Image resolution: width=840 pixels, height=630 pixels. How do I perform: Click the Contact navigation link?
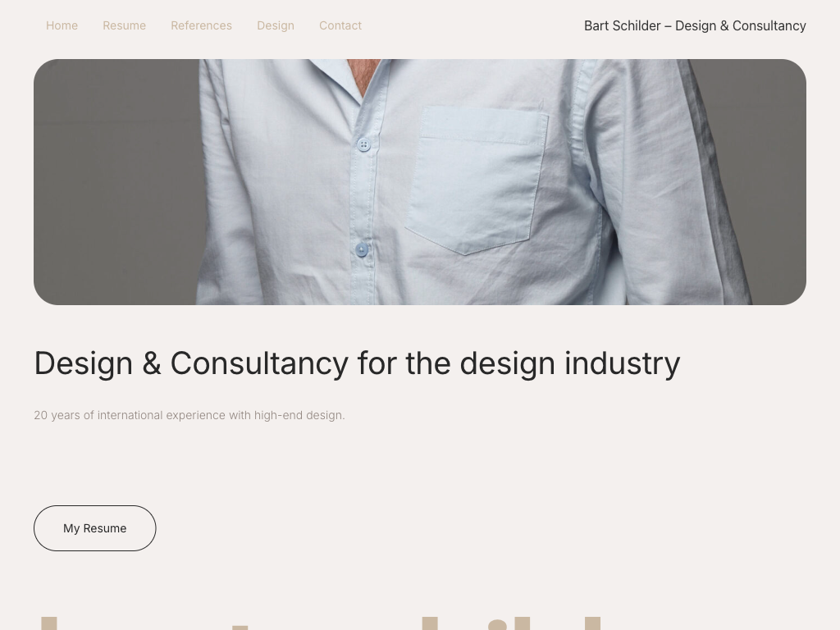click(x=340, y=25)
